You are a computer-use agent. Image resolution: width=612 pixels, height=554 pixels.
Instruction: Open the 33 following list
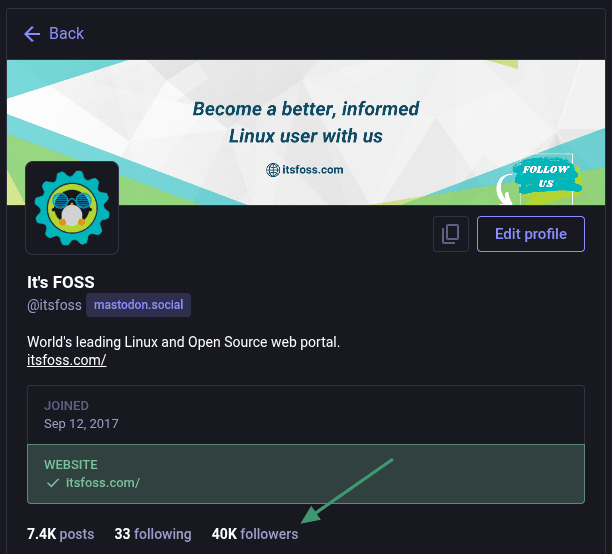(x=152, y=534)
